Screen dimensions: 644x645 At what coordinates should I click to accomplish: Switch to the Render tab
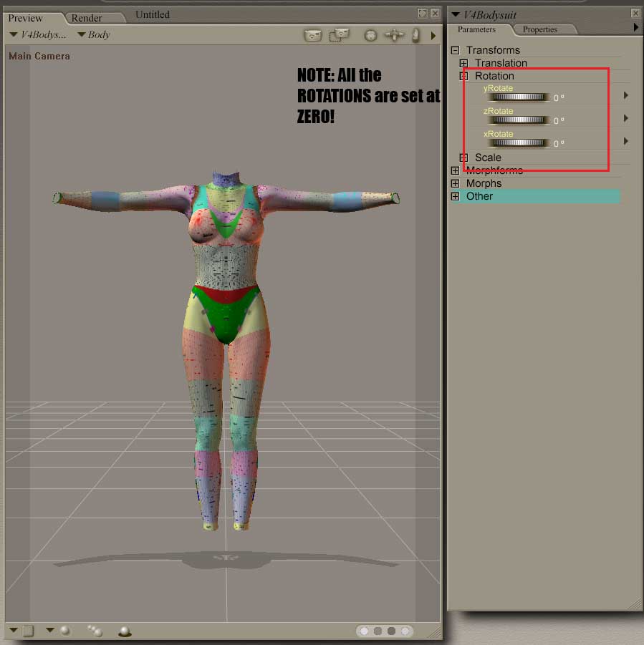pos(87,18)
